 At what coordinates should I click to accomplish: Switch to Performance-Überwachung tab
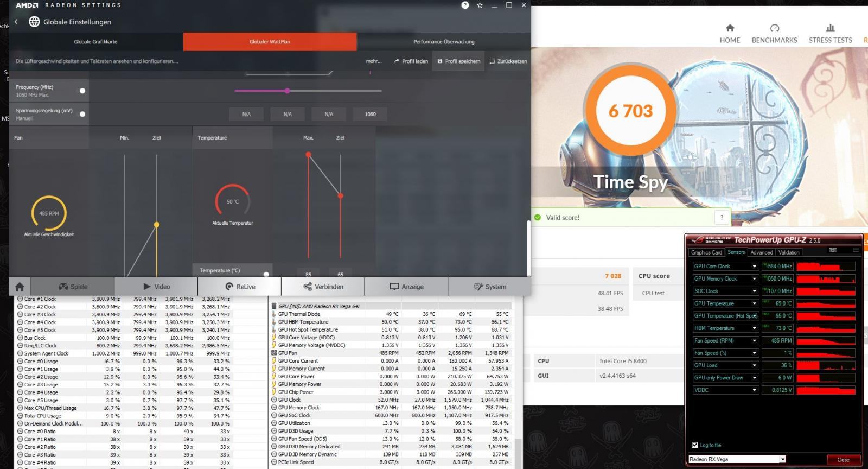coord(444,42)
